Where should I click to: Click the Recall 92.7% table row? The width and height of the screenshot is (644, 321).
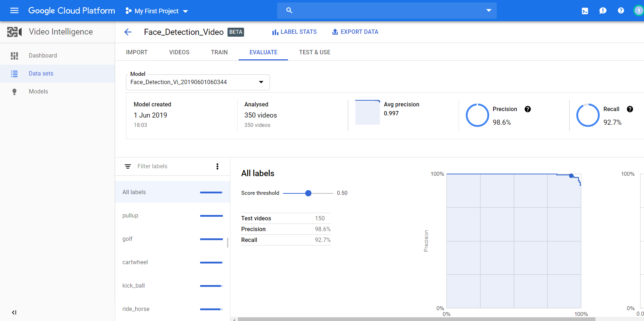coord(286,240)
